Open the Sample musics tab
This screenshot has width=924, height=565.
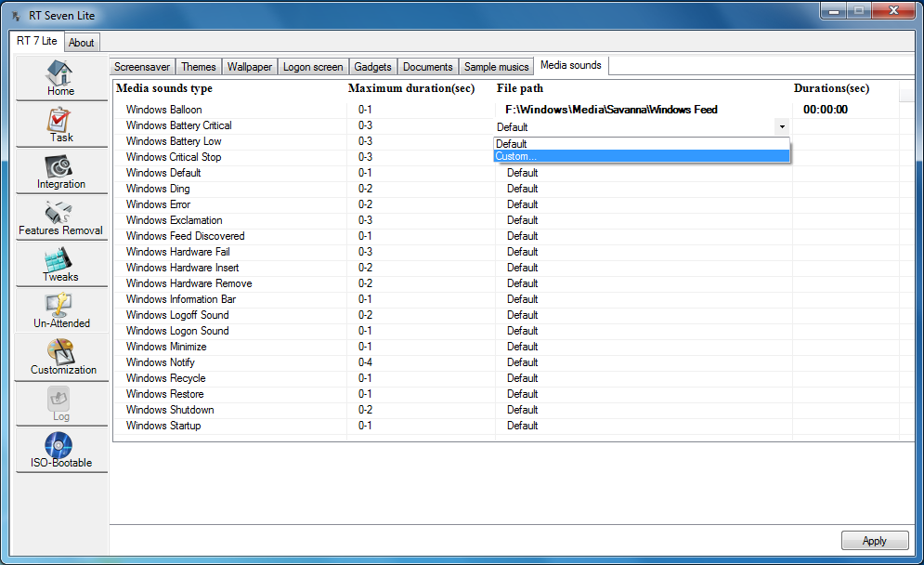coord(496,67)
